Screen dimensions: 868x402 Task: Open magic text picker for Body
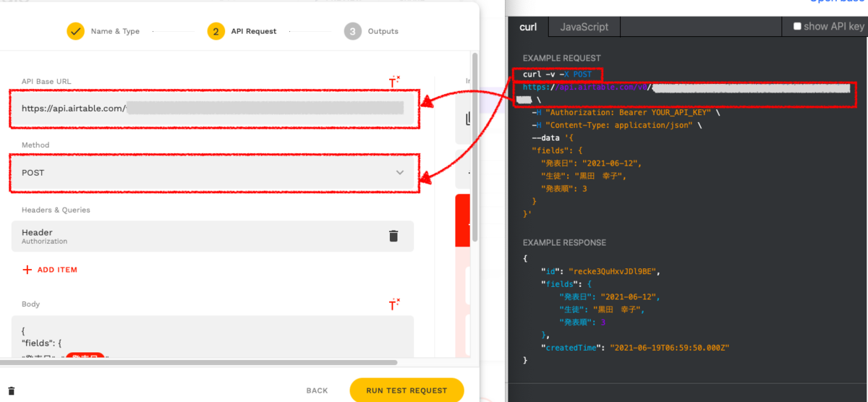pos(395,304)
